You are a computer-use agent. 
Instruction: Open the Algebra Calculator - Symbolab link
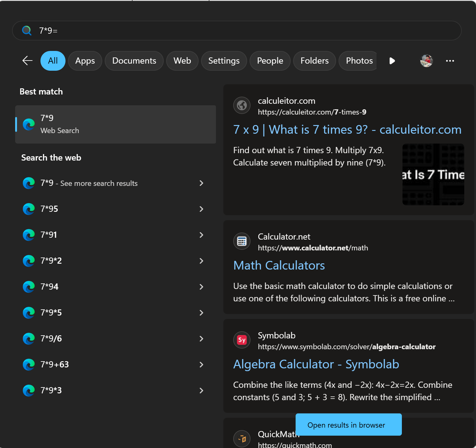316,364
